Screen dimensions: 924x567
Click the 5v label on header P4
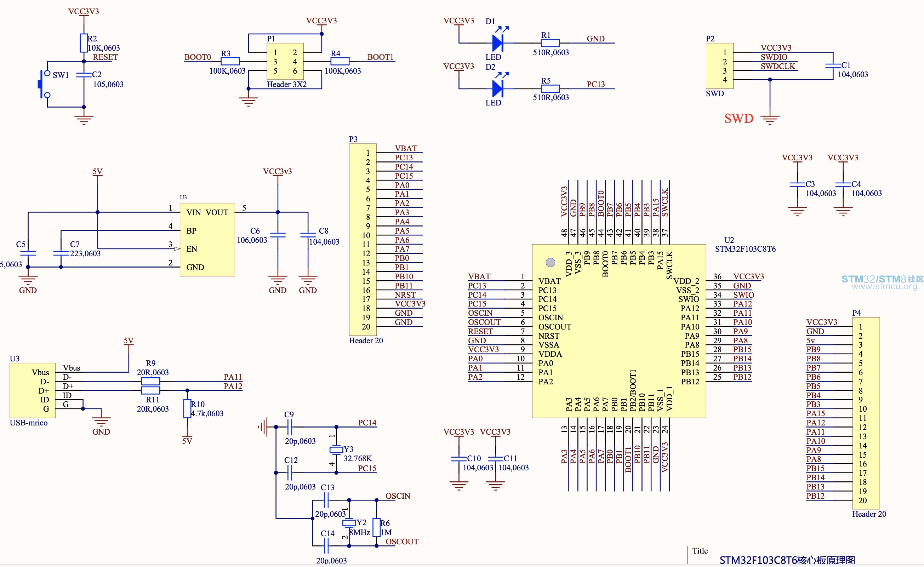(x=810, y=340)
